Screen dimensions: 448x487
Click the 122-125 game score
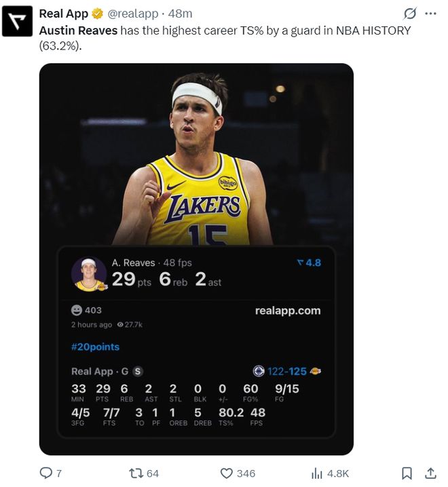click(287, 371)
